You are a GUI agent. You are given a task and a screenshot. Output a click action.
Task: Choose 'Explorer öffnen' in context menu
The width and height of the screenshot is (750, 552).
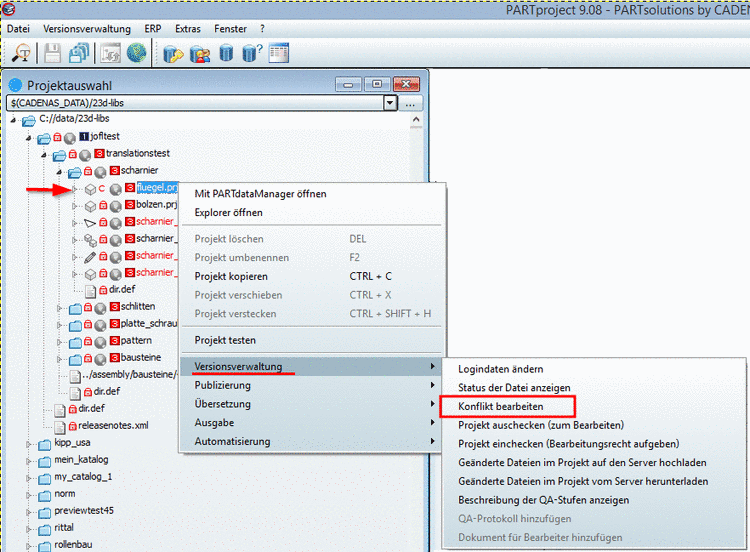pos(228,212)
